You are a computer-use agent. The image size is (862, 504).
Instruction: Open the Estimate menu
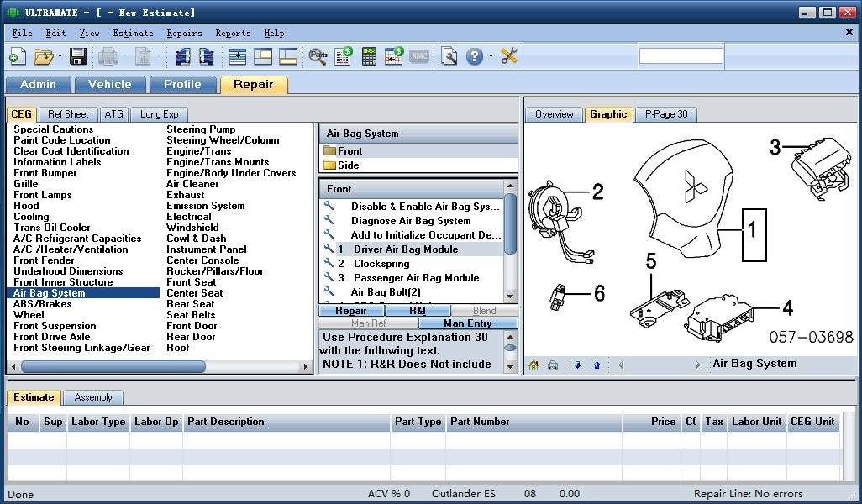point(133,33)
